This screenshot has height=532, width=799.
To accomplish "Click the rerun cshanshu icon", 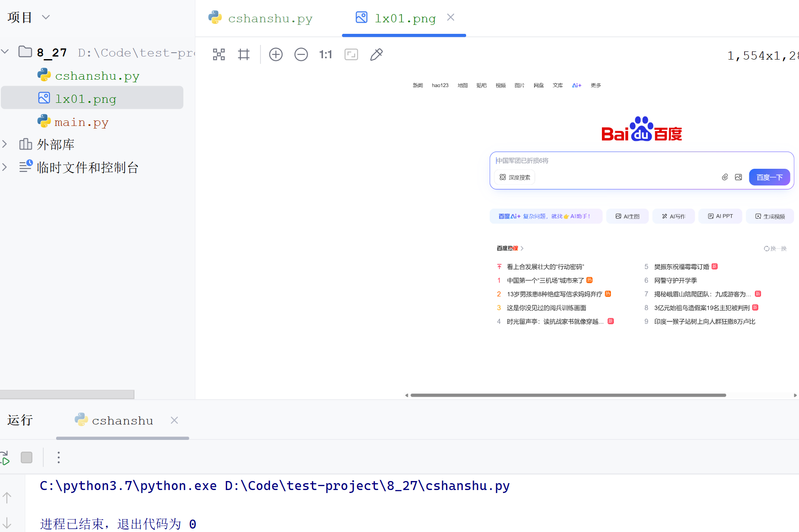I will pyautogui.click(x=5, y=458).
